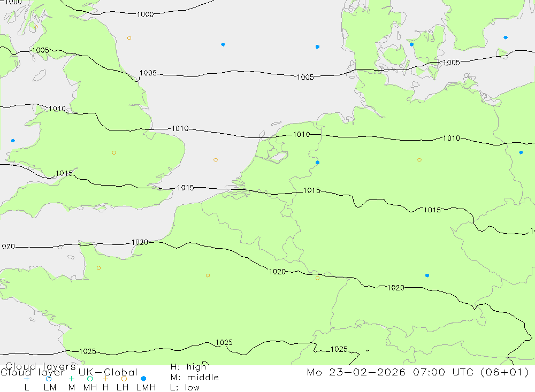Select the LMH dot on Dutch-German border
The width and height of the screenshot is (535, 392).
pos(318,163)
